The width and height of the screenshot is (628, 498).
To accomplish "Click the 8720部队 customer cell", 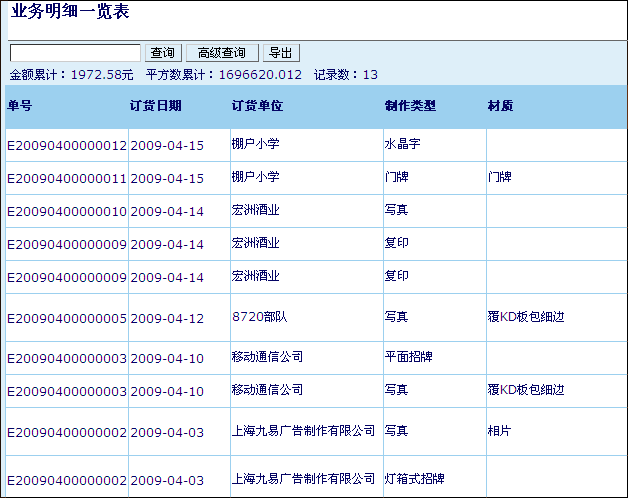I will [x=259, y=317].
